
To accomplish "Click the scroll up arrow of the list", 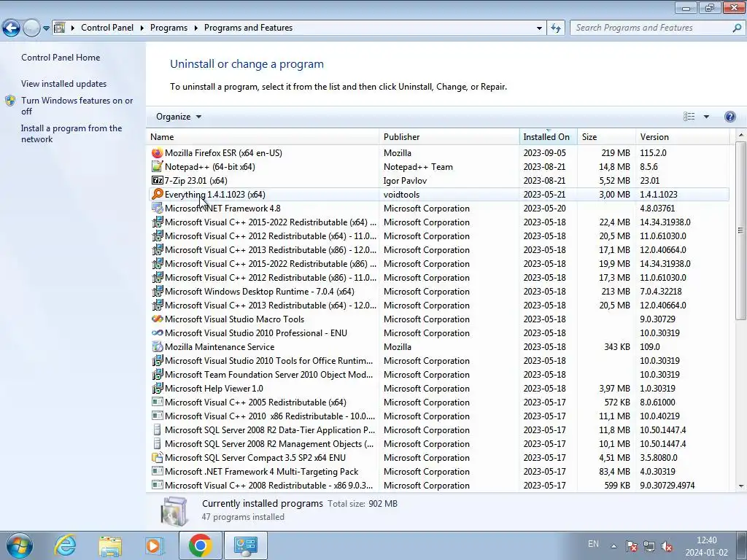I will pos(741,135).
